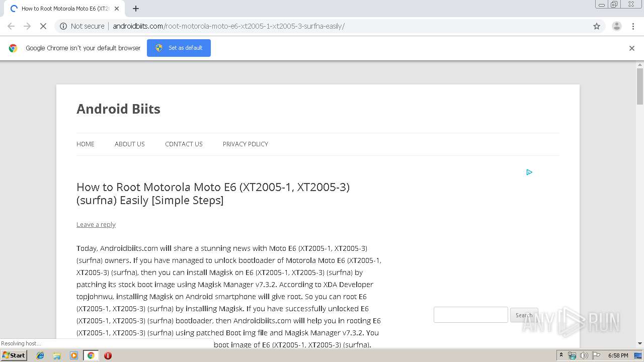The image size is (644, 362).
Task: Click the address bar URL
Action: pyautogui.click(x=228, y=26)
